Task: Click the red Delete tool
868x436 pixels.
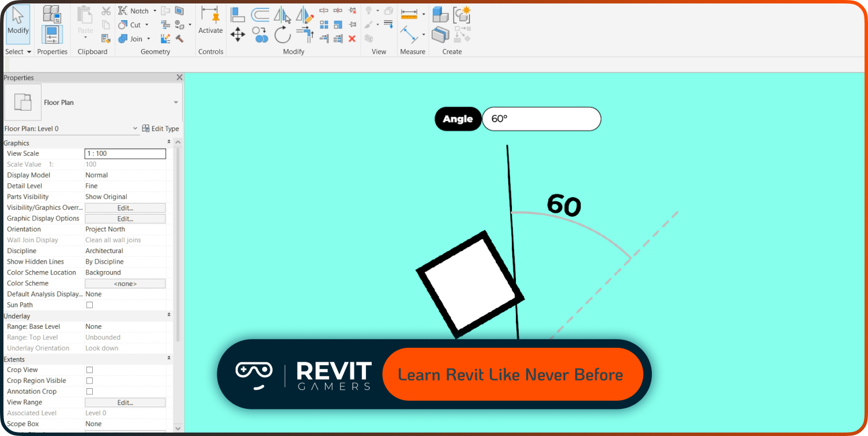Action: tap(352, 39)
